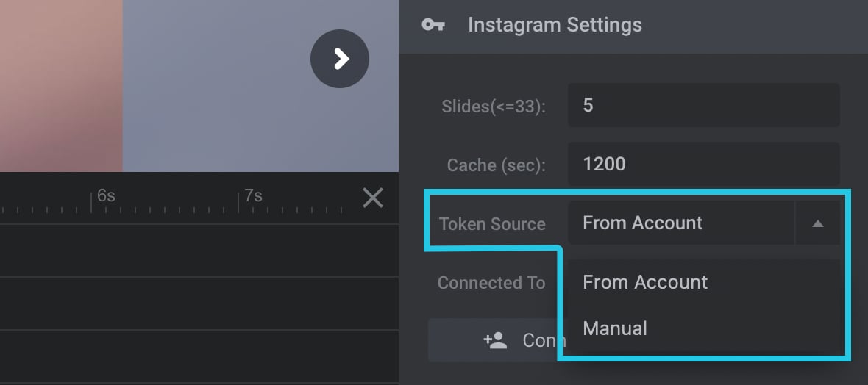Viewport: 868px width, 385px height.
Task: Close the timeline with the X icon
Action: click(x=372, y=198)
